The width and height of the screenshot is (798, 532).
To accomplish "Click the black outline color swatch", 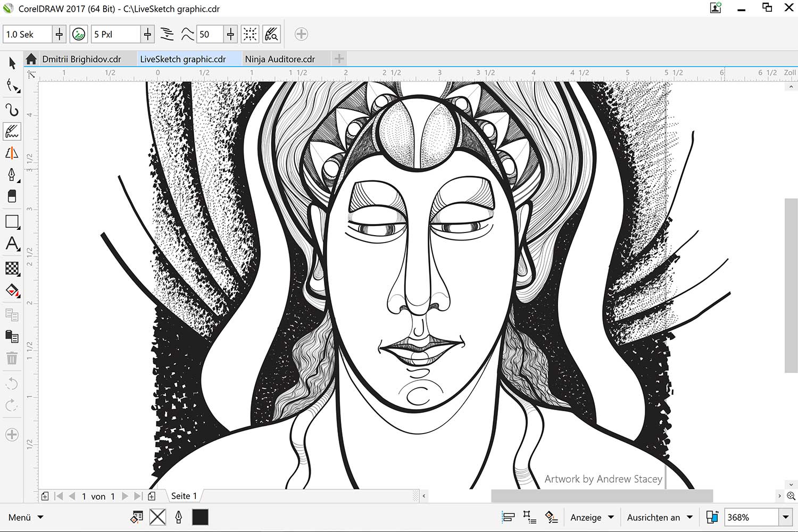I will click(200, 517).
